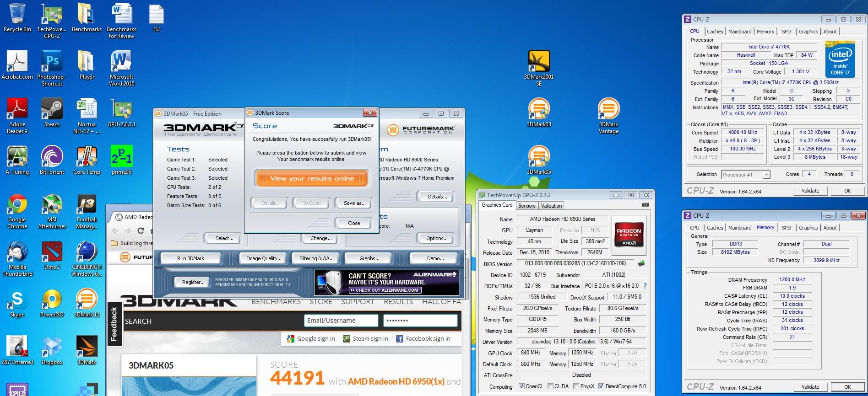This screenshot has width=868, height=396.
Task: Launch Acrobat.com desktop shortcut
Action: coord(17,65)
